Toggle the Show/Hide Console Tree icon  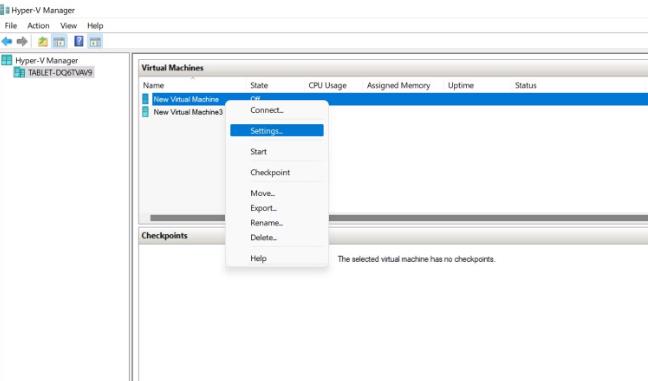[59, 41]
